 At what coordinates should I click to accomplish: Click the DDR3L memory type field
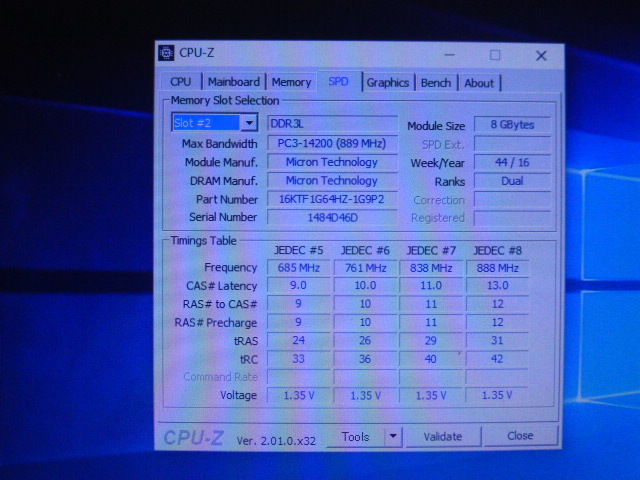(x=332, y=124)
